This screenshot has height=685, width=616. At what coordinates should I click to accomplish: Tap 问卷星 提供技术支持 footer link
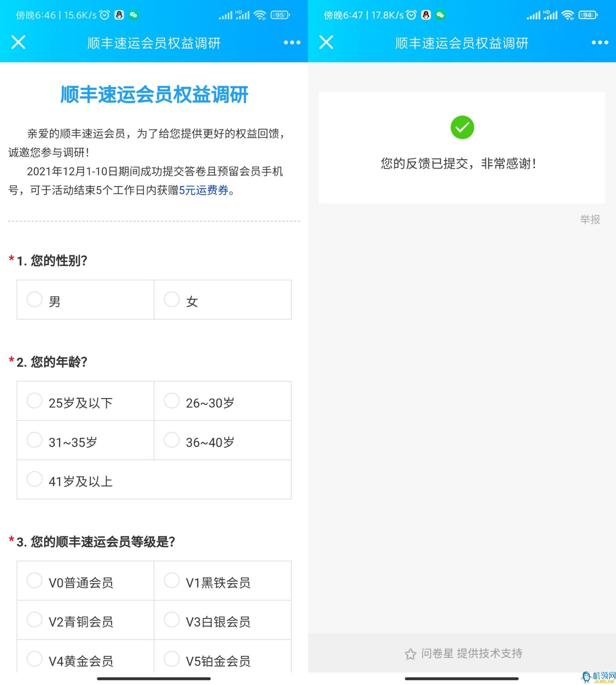[x=464, y=654]
